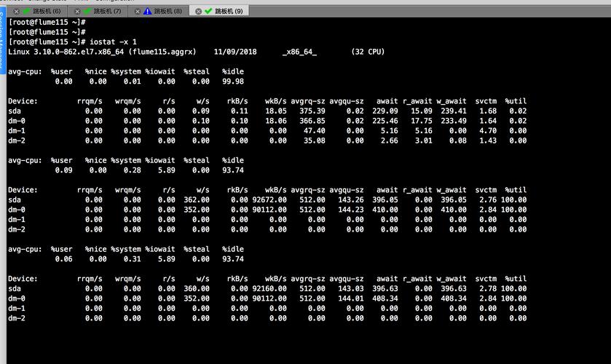The height and width of the screenshot is (364, 611).
Task: Click the green checkmark on tab 跳板机 (9)
Action: tap(208, 11)
